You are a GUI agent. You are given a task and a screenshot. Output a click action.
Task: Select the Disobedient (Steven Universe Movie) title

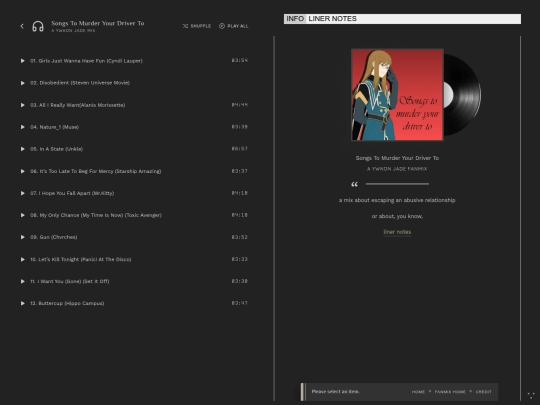[80, 83]
